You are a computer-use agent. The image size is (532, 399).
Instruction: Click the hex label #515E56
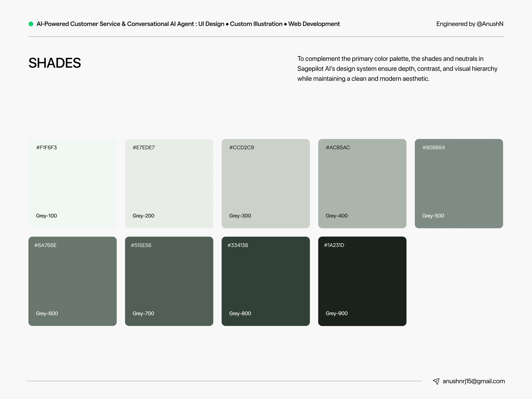141,245
